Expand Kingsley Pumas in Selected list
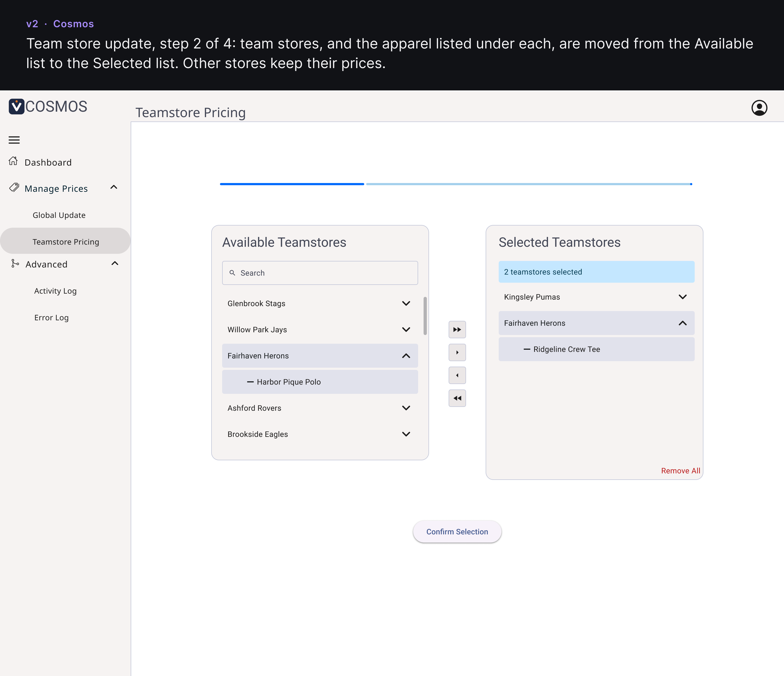Screen dimensions: 784x676 tap(682, 297)
